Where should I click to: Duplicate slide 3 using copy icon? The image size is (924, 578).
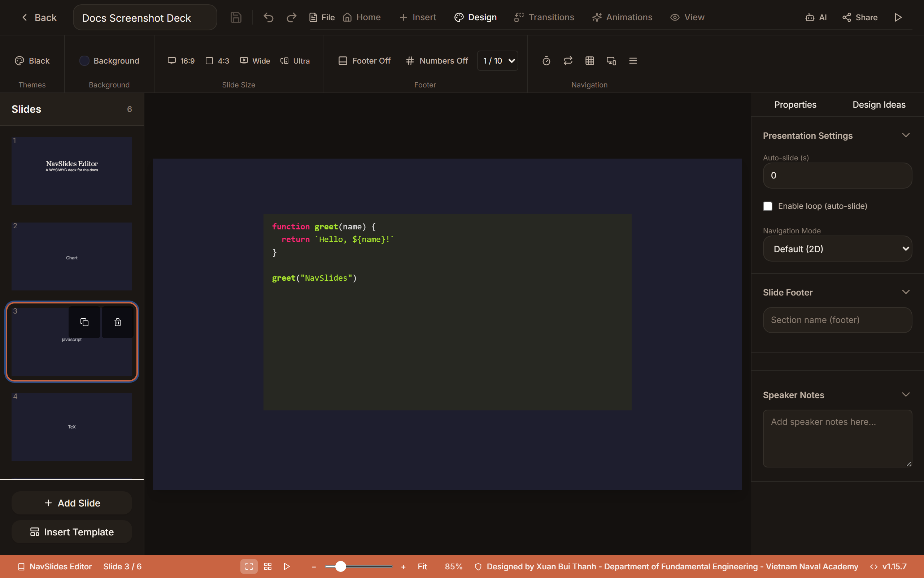coord(84,322)
